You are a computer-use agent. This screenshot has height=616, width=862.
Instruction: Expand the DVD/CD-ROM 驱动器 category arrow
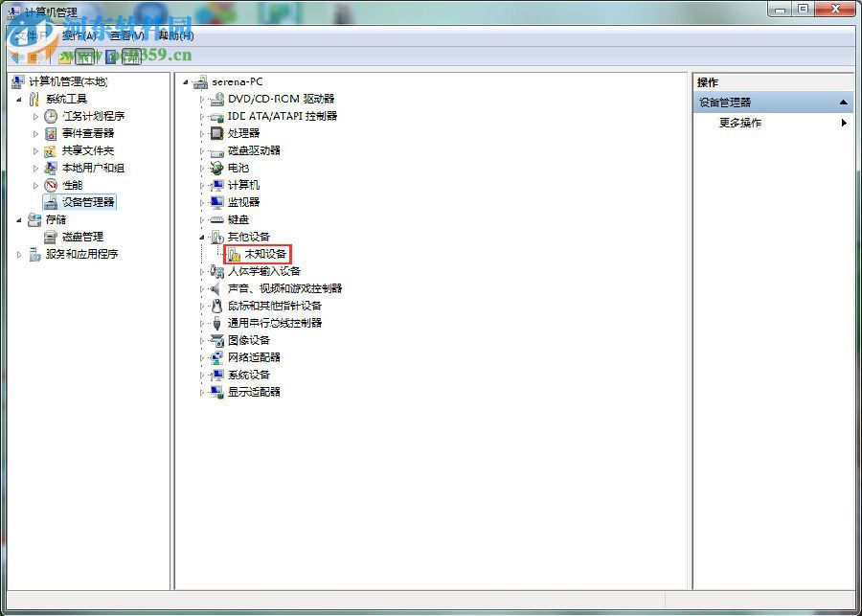(202, 100)
